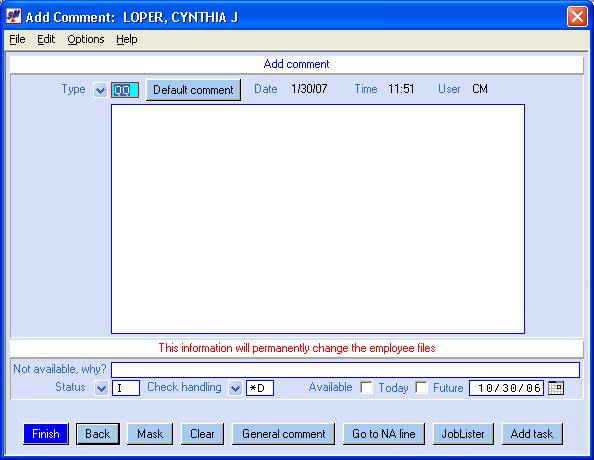The width and height of the screenshot is (594, 460).
Task: Tick the Future availability checkbox
Action: tap(421, 387)
